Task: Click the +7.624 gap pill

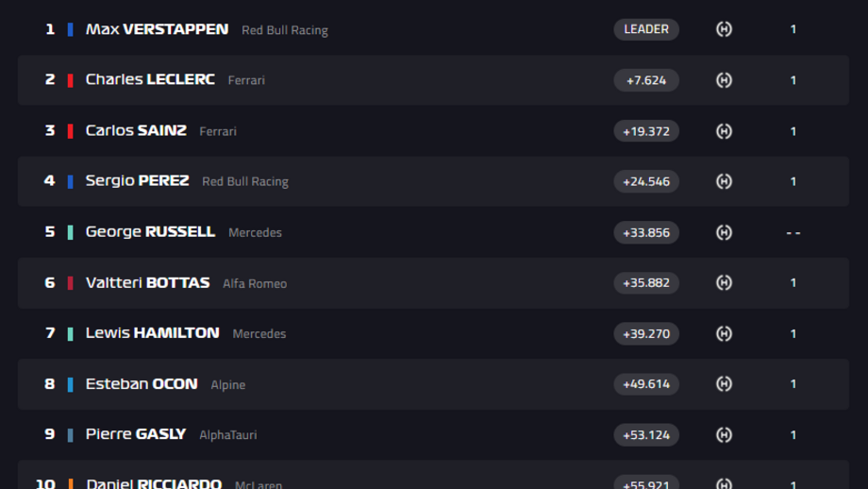Action: [646, 80]
